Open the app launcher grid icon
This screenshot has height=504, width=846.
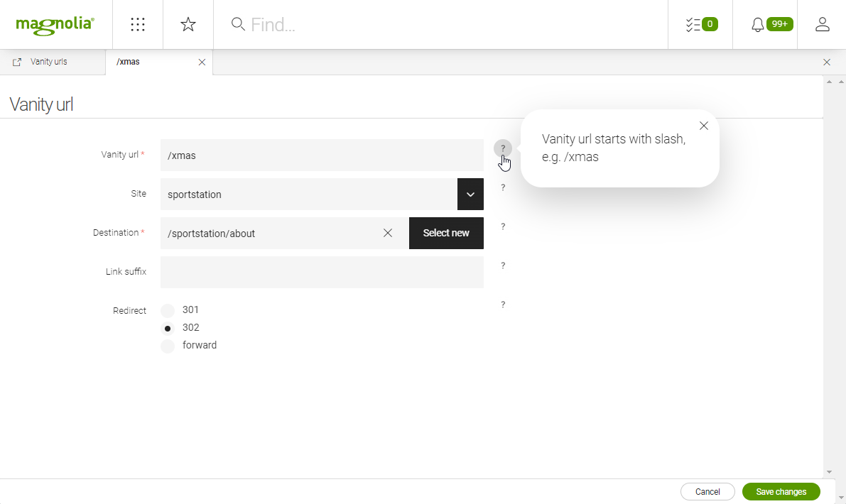pos(138,25)
